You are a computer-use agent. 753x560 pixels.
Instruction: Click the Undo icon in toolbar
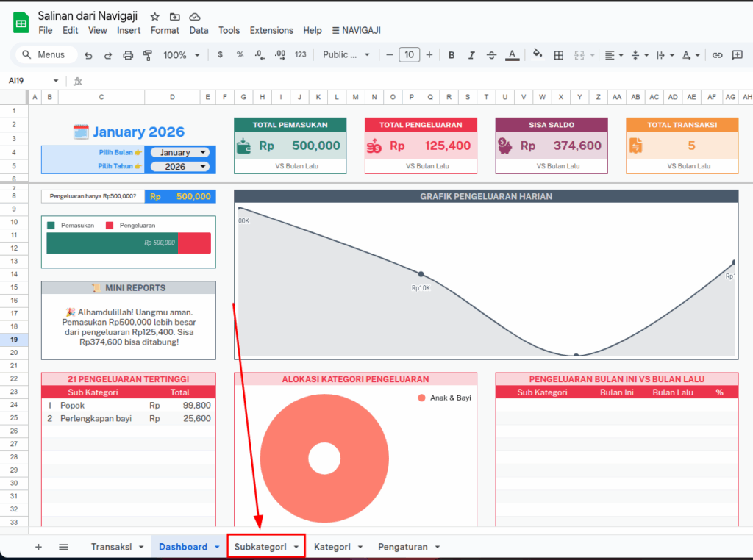89,55
